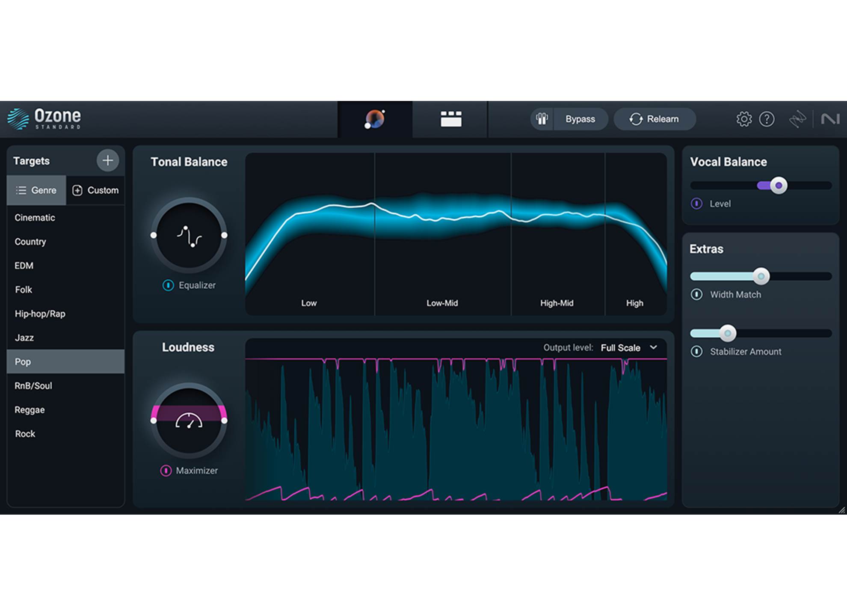The height and width of the screenshot is (616, 847).
Task: Toggle the Maximizer power button
Action: pos(166,471)
